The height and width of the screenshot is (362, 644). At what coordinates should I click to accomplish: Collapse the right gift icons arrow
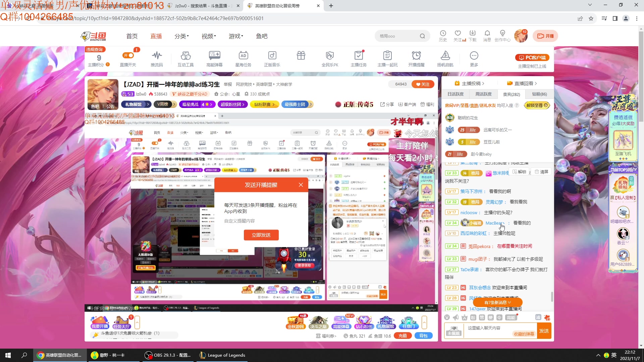424,322
